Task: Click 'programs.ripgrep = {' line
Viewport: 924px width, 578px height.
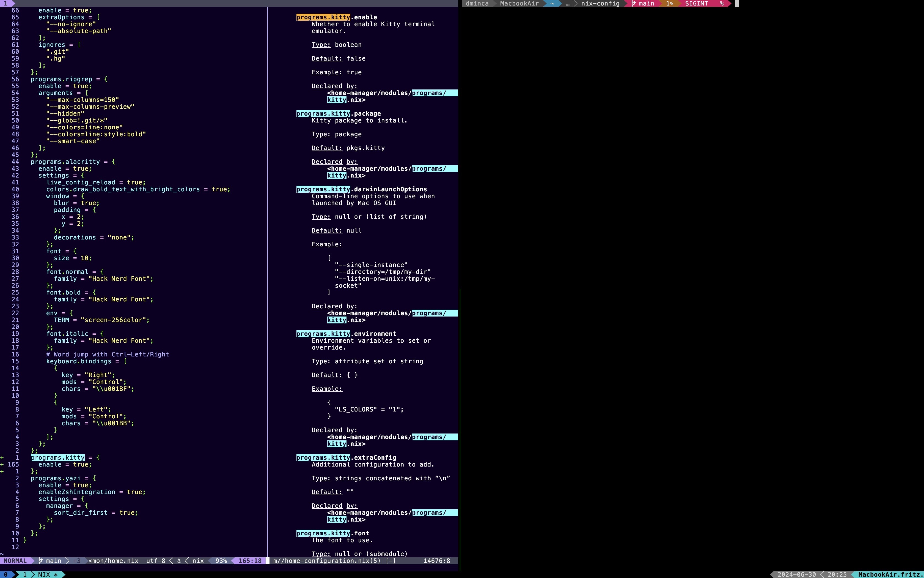Action: [x=69, y=79]
